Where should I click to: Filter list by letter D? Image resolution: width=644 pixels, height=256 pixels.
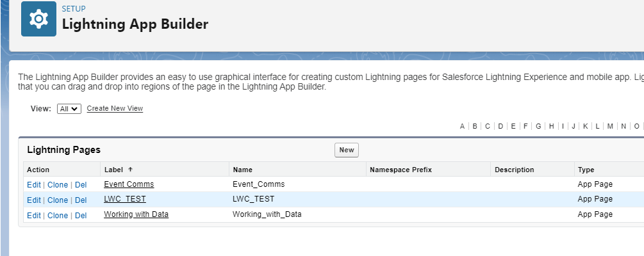500,126
